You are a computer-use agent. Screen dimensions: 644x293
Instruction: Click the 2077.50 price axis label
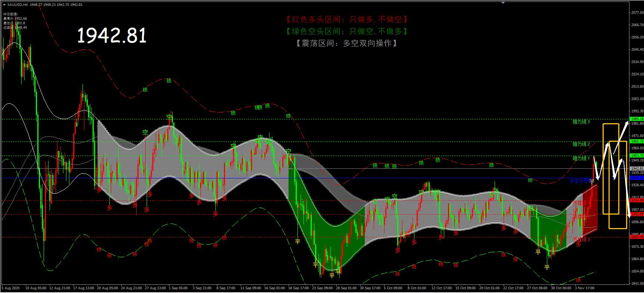(637, 13)
